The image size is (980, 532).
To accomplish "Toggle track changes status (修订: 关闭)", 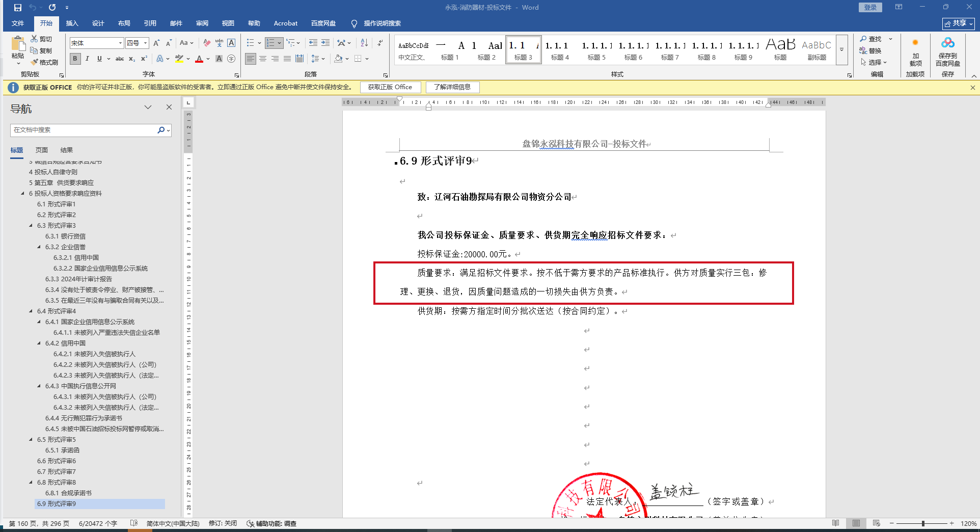I will click(x=223, y=523).
